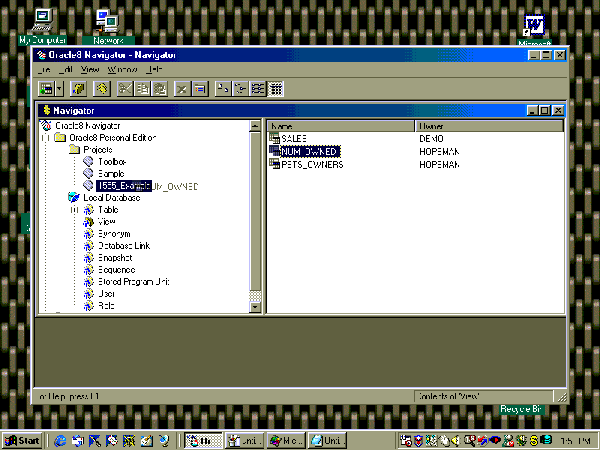Click the Recycle Bin desktop label
The height and width of the screenshot is (450, 600).
[521, 409]
